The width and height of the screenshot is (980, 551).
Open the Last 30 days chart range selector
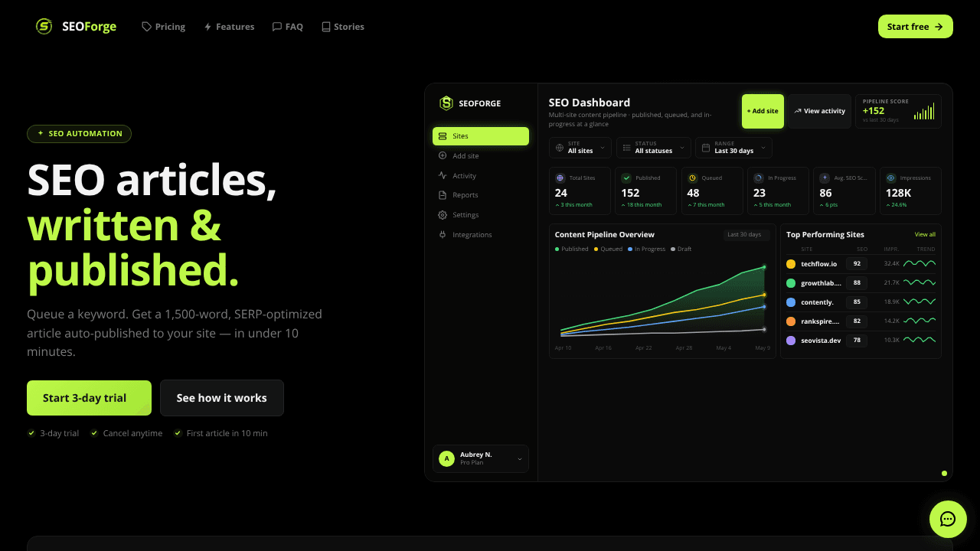pos(746,235)
